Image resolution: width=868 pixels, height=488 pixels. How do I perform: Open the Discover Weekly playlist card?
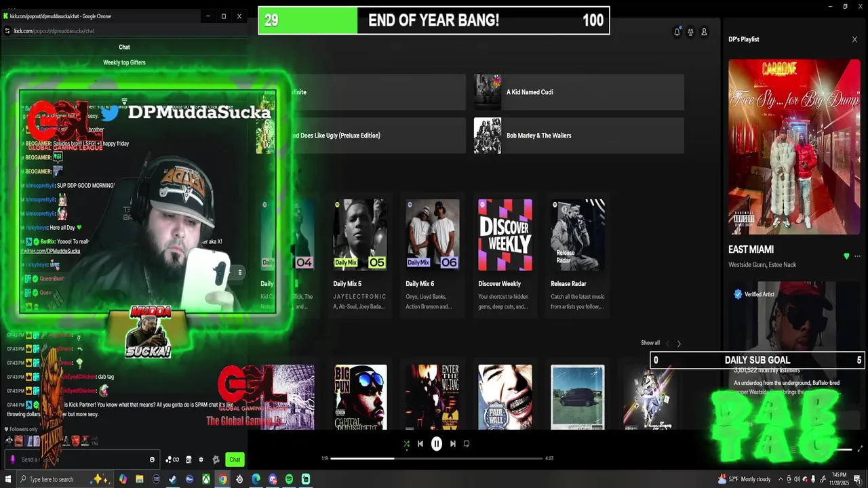coord(505,256)
